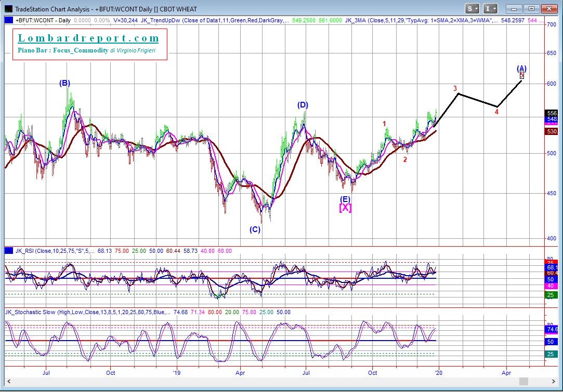Click the 80.00 stochastic overbought value
The image size is (563, 392).
215,312
